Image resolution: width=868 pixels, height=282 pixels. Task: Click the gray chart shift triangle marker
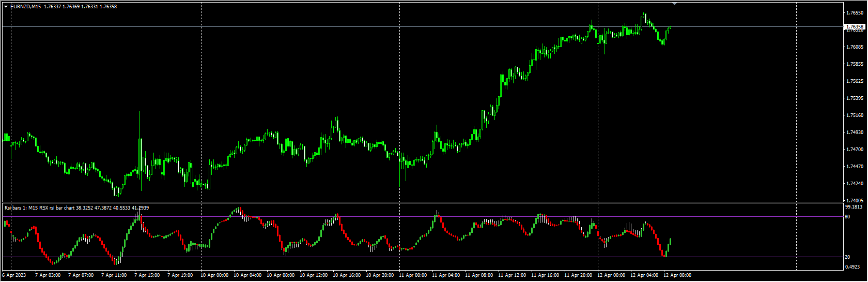click(x=674, y=4)
